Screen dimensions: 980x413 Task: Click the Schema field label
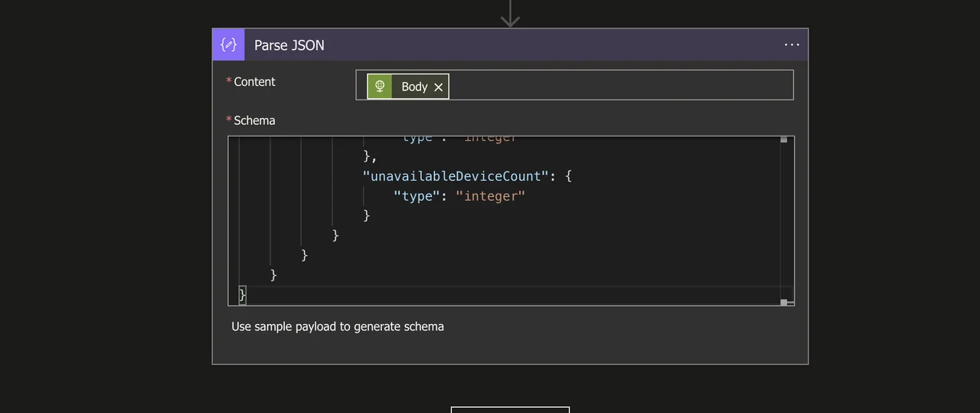click(x=254, y=120)
